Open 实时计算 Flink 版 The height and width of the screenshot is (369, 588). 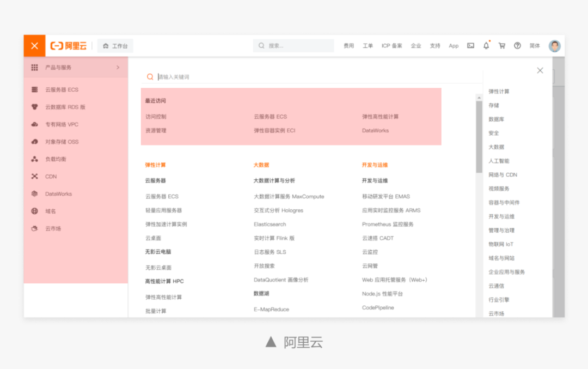pos(274,238)
